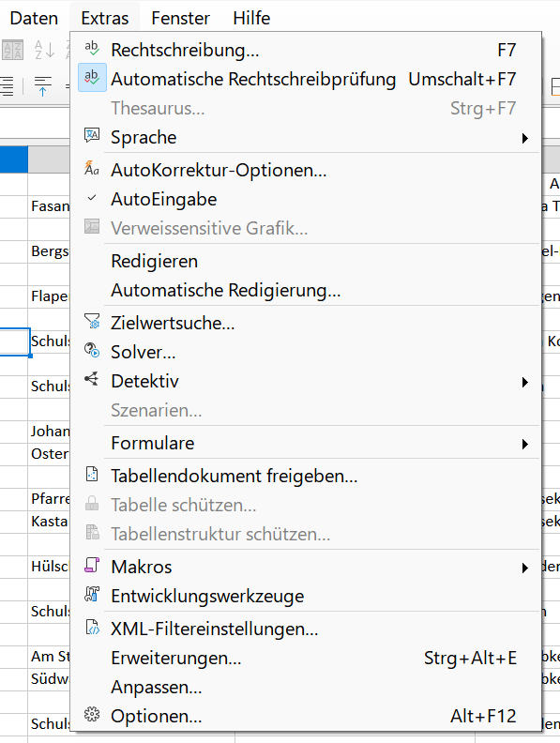Screen dimensions: 560x743
Task: Close the open Extras menu
Action: [x=105, y=18]
